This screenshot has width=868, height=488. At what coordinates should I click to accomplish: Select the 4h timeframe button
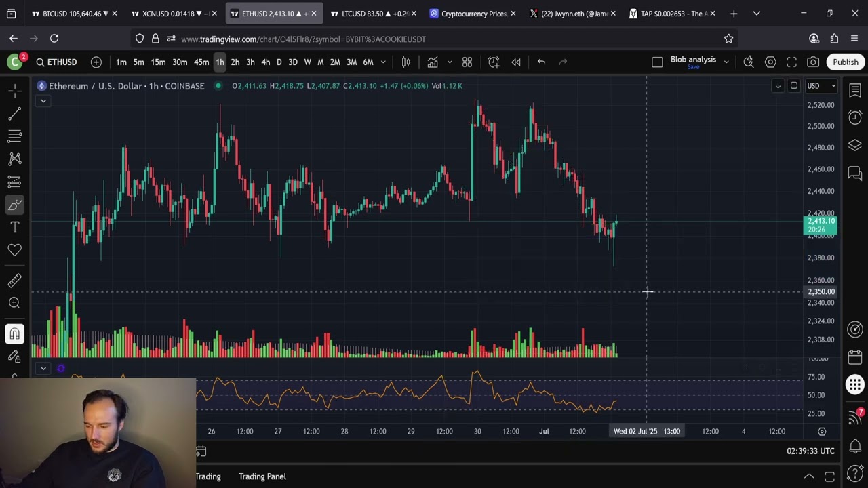tap(265, 62)
